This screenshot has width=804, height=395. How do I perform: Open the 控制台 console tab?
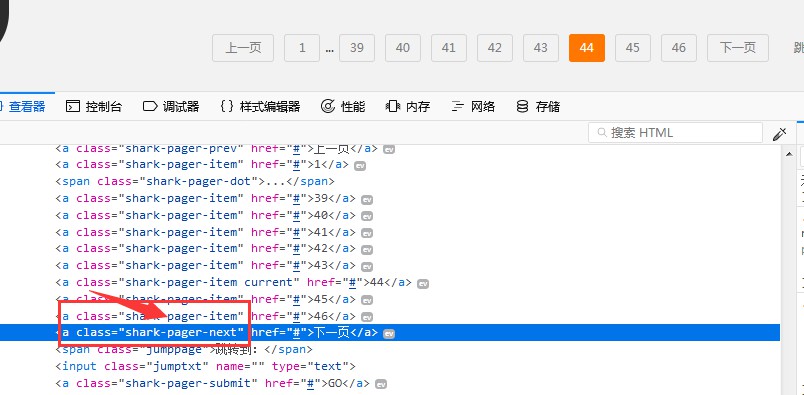click(x=94, y=107)
